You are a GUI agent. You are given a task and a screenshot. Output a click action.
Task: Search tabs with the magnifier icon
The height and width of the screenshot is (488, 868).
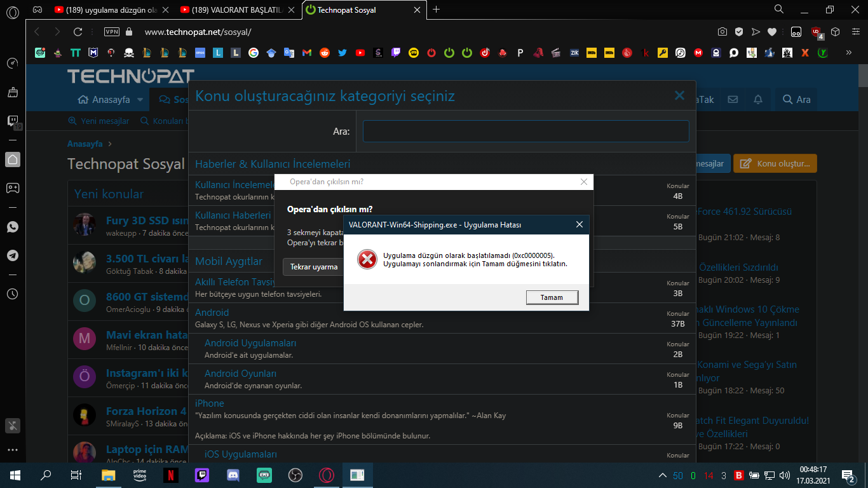pos(779,10)
